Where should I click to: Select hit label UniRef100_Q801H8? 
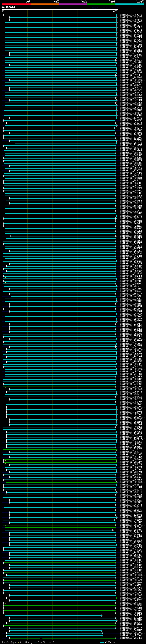(x=131, y=278)
